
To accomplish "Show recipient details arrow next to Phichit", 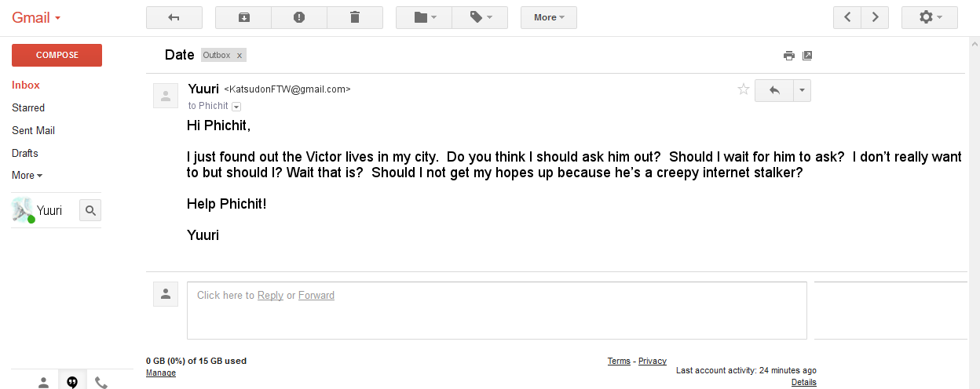I will point(236,107).
